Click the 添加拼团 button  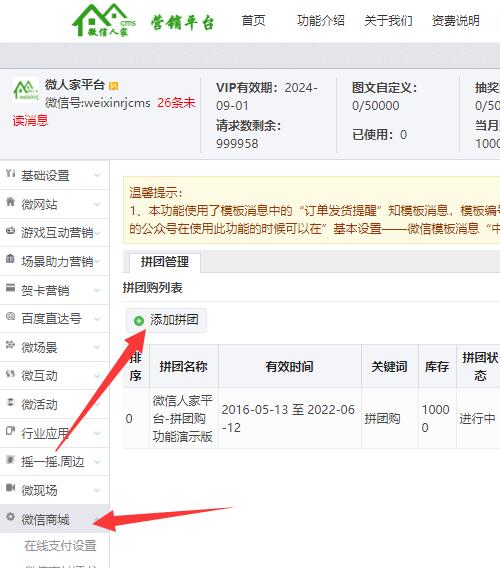coord(166,320)
